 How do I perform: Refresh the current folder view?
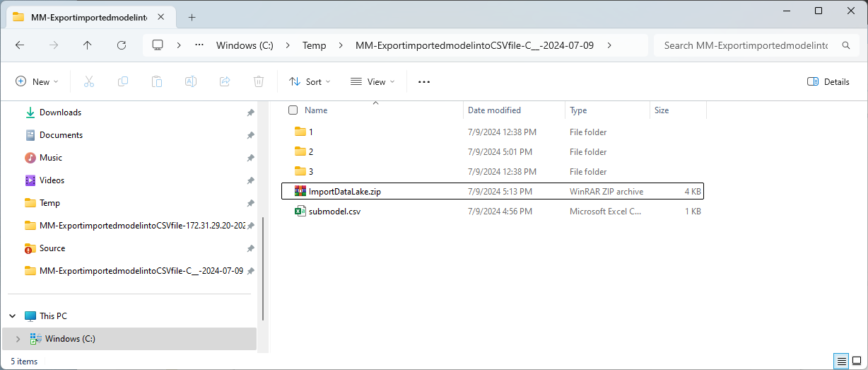122,45
